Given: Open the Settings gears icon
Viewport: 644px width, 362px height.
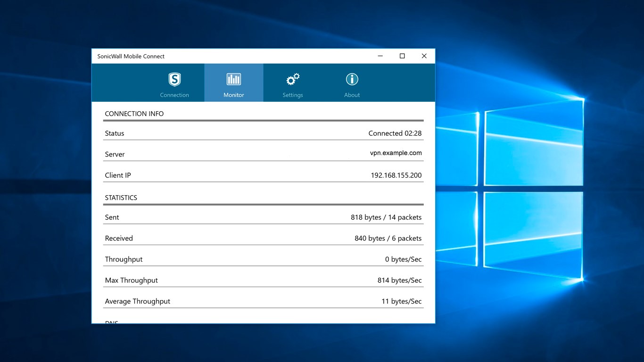Looking at the screenshot, I should pos(293,79).
